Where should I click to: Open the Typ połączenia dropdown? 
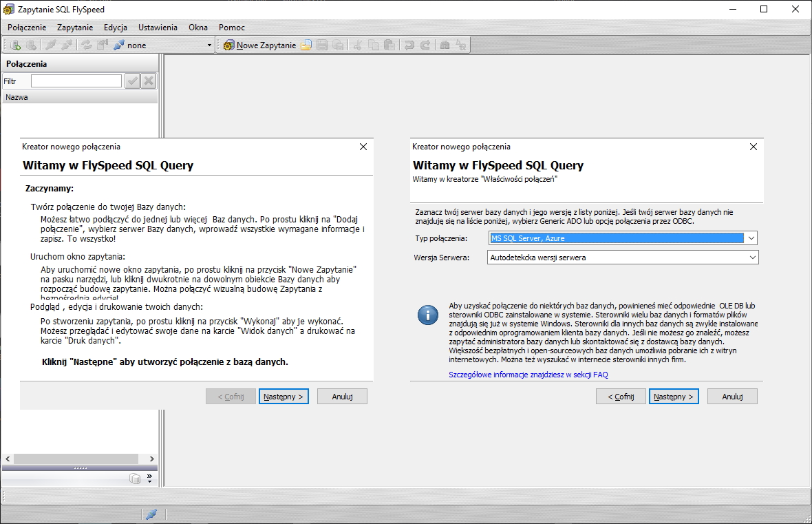[x=751, y=238]
